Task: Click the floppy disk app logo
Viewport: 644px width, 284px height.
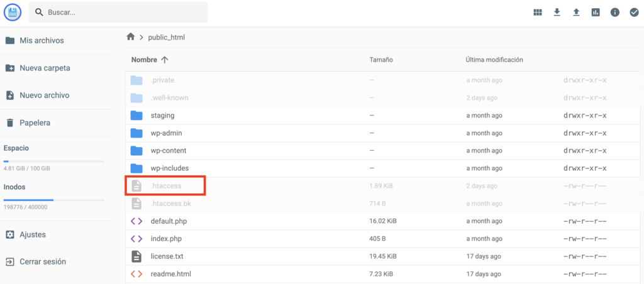Action: (x=13, y=13)
